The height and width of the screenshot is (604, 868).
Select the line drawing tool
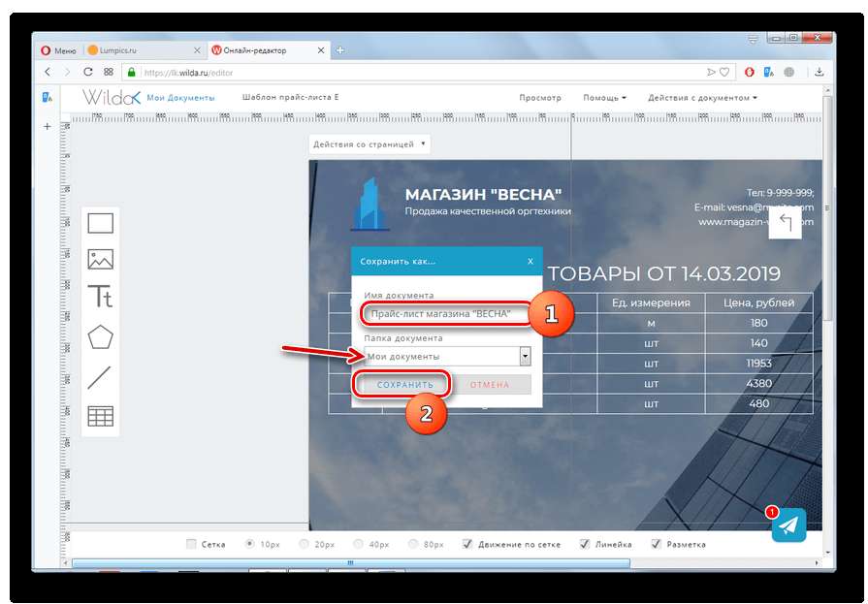(101, 377)
